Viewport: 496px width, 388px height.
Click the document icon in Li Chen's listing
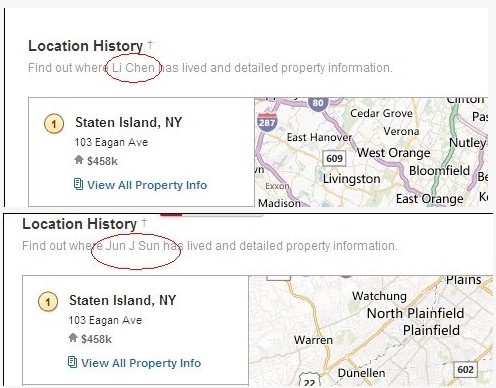click(x=78, y=184)
